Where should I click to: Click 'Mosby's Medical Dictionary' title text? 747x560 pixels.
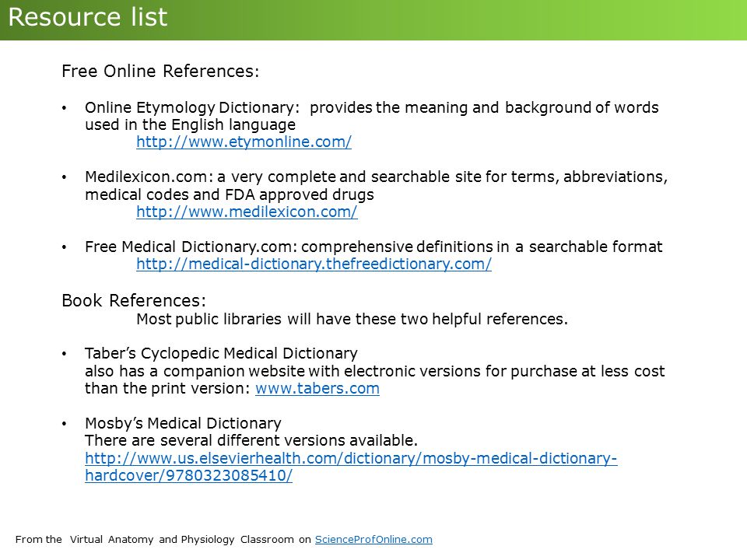183,423
